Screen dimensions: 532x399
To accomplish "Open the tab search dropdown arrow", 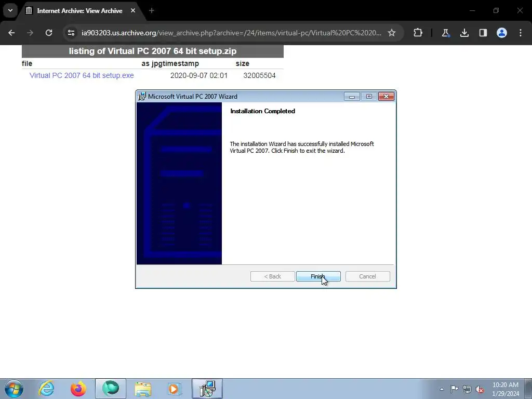I will 10,10.
